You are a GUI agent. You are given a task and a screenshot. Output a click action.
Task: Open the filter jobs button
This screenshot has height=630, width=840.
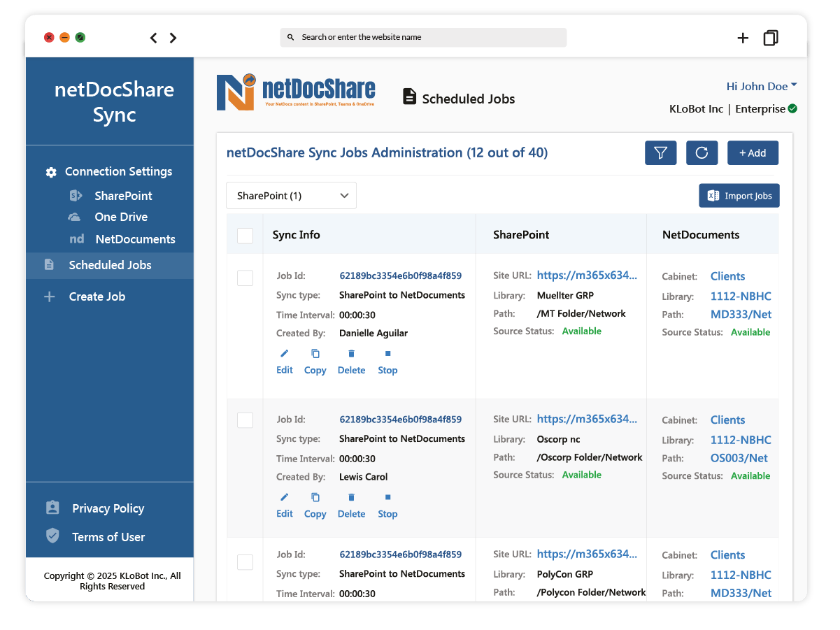(660, 152)
